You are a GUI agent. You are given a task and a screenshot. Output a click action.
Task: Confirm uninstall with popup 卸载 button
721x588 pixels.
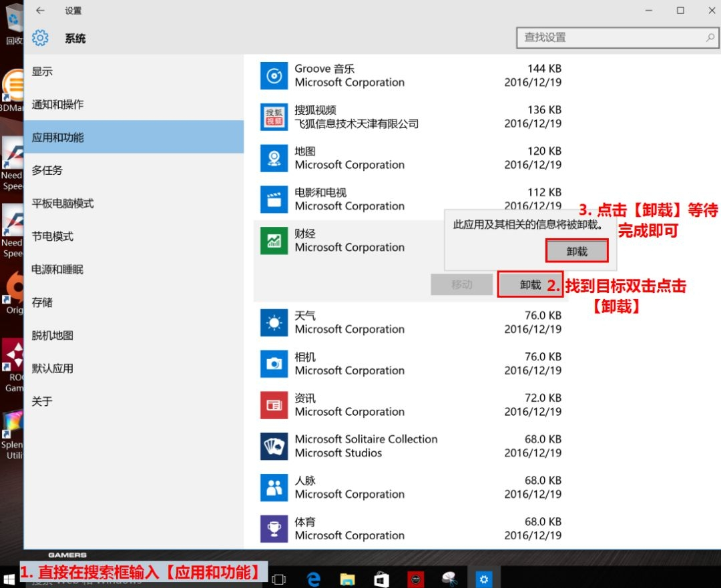(x=577, y=252)
